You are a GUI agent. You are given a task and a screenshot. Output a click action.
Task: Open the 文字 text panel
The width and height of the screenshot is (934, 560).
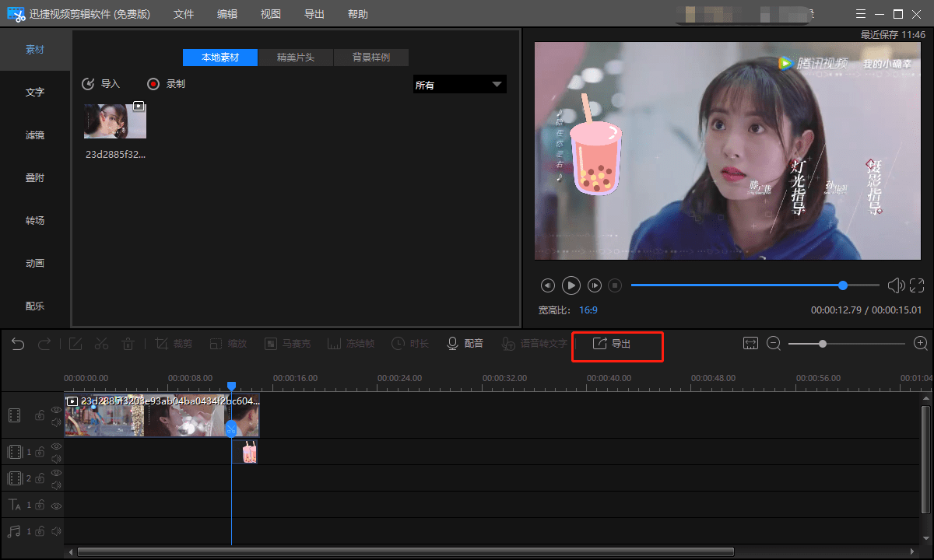pyautogui.click(x=35, y=93)
